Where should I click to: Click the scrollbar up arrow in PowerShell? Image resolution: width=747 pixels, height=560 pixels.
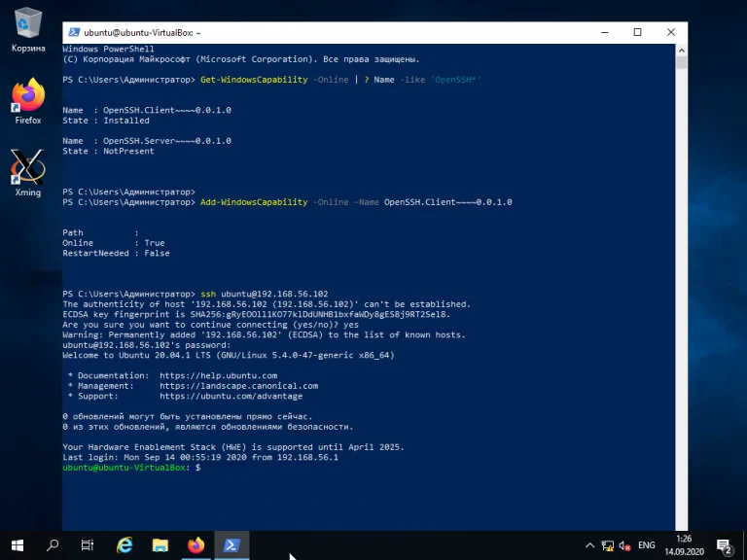point(681,50)
